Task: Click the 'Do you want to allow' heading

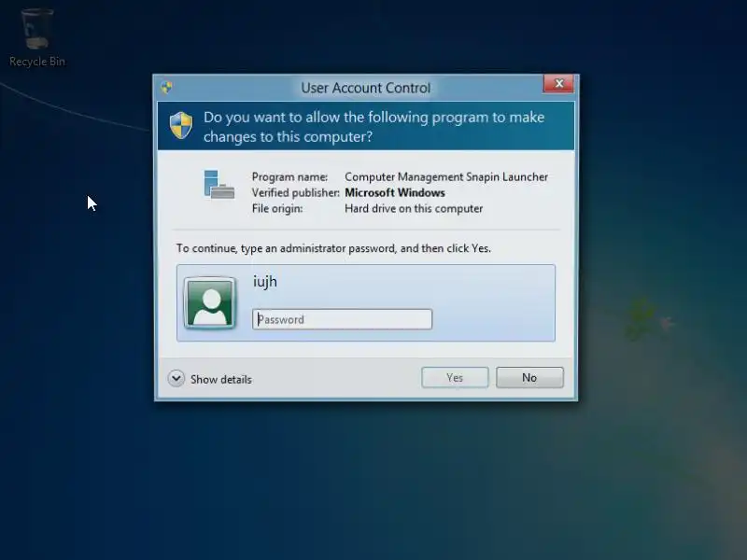Action: point(374,127)
